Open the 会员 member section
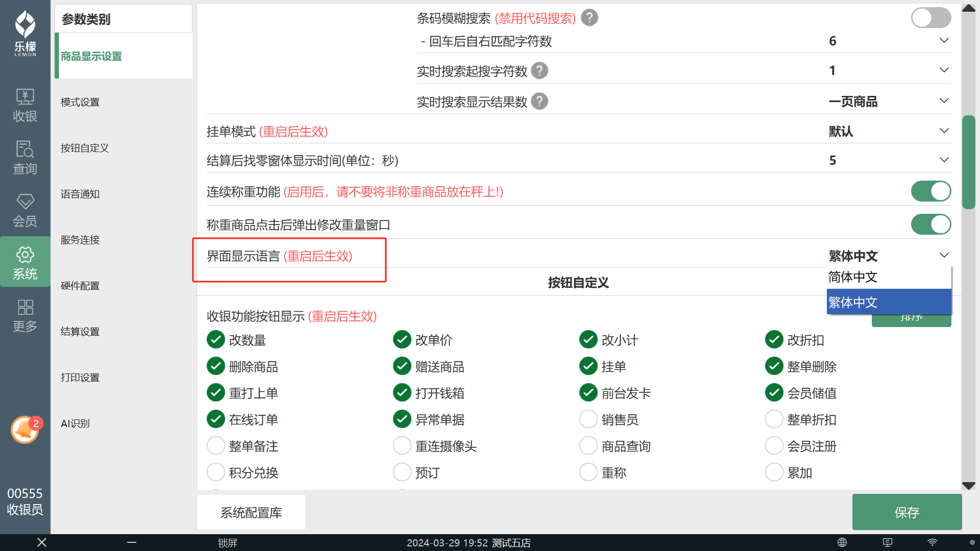Viewport: 980px width, 551px height. [25, 210]
